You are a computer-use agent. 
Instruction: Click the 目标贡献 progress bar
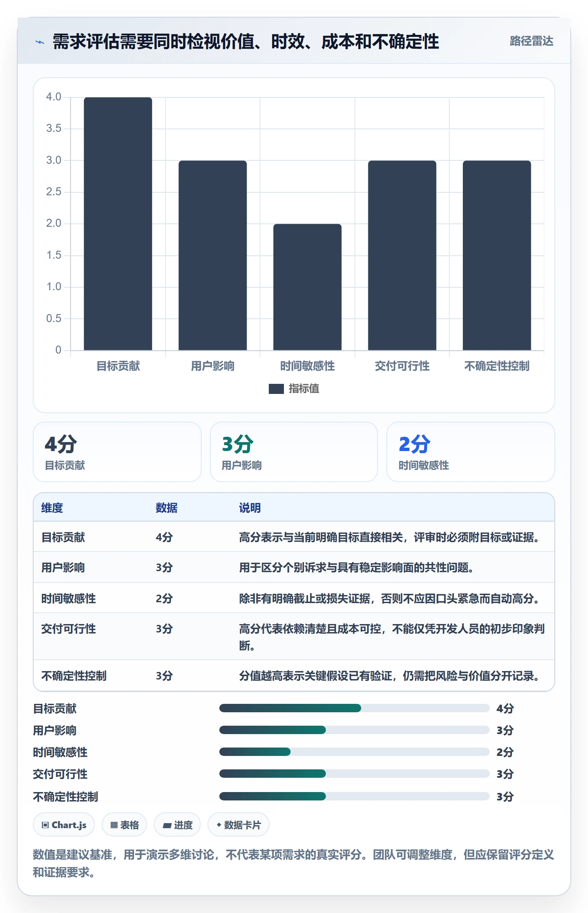[x=354, y=708]
